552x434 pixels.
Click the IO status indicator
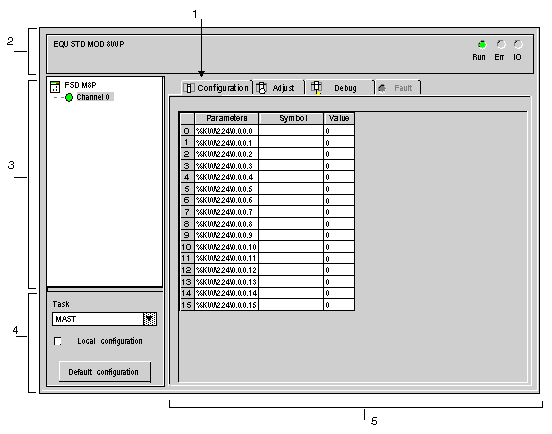(518, 45)
